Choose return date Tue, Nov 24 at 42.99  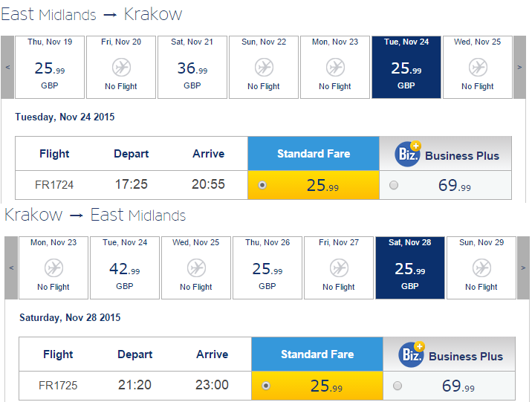[125, 268]
